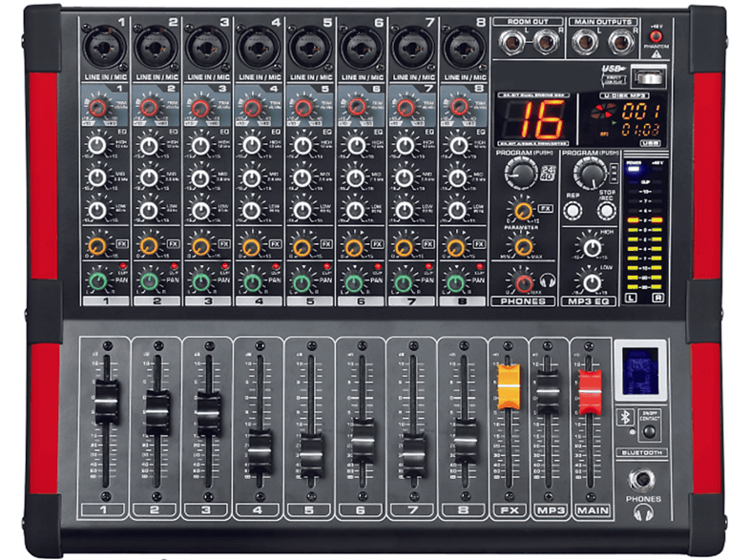750x560 pixels.
Task: Click channel 4 LINE IN / MIC combo jack
Action: 259,48
